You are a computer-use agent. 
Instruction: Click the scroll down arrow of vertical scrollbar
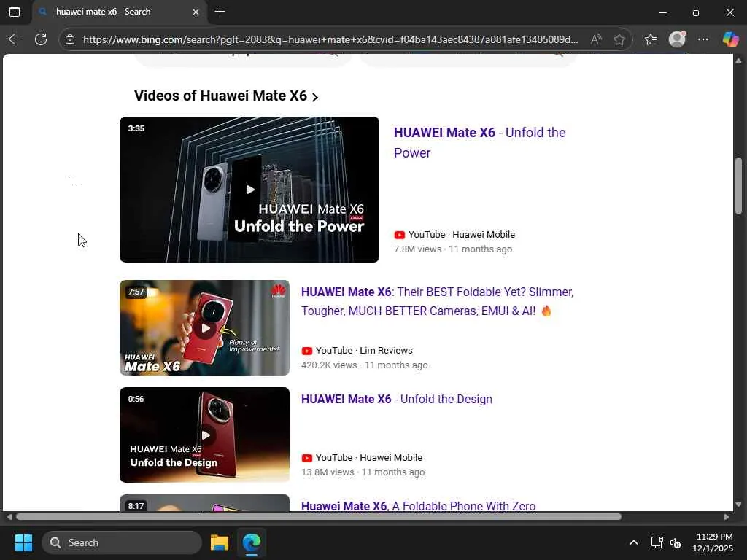tap(738, 505)
